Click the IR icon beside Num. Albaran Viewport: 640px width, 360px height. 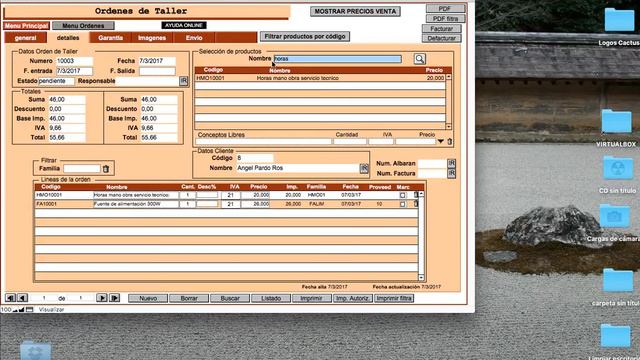pyautogui.click(x=451, y=163)
